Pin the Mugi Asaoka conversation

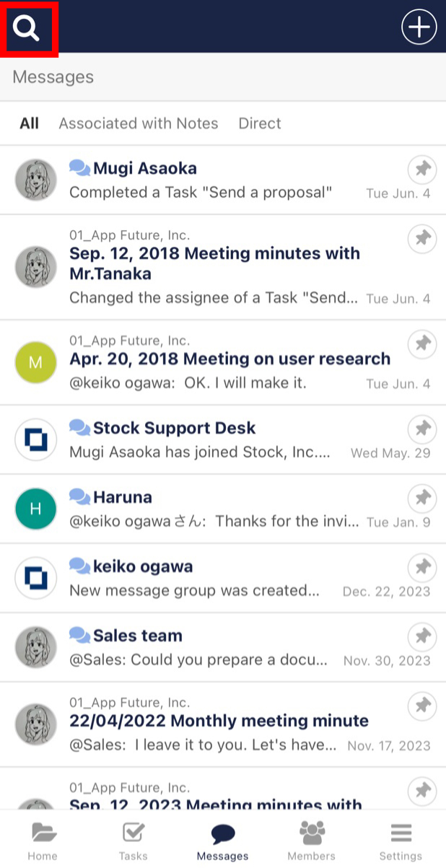421,170
